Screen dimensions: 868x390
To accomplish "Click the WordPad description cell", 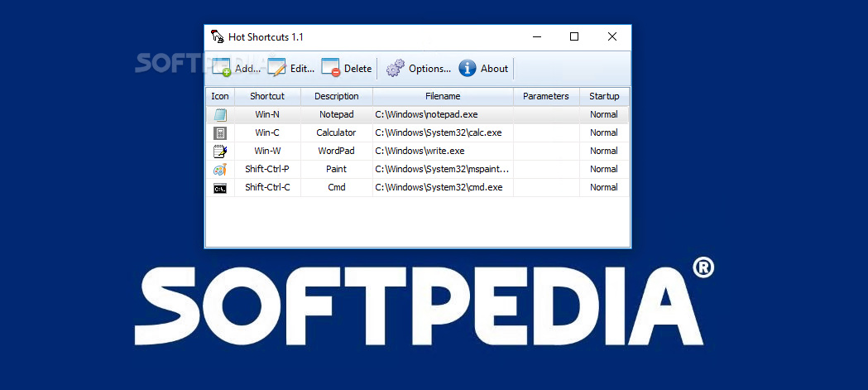I will click(337, 151).
